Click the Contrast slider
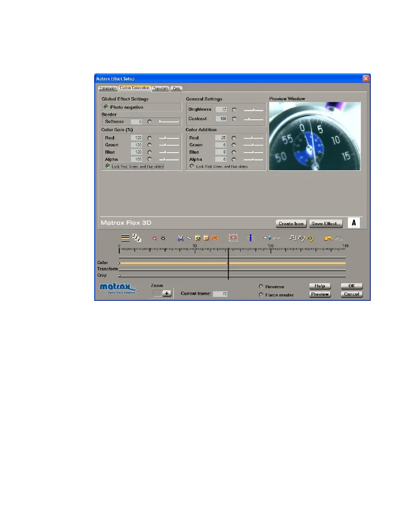This screenshot has height=529, width=420. click(253, 118)
